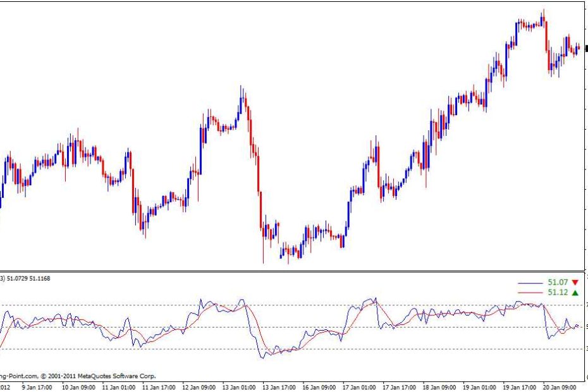The image size is (588, 392).
Task: Click the green up-arrow beside 51.12
Action: pyautogui.click(x=575, y=293)
